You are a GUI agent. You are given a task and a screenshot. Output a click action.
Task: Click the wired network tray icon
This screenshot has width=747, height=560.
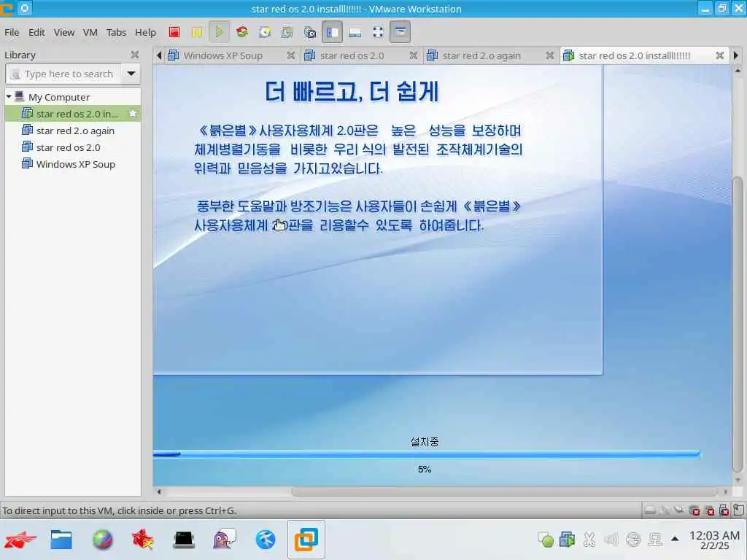[656, 540]
